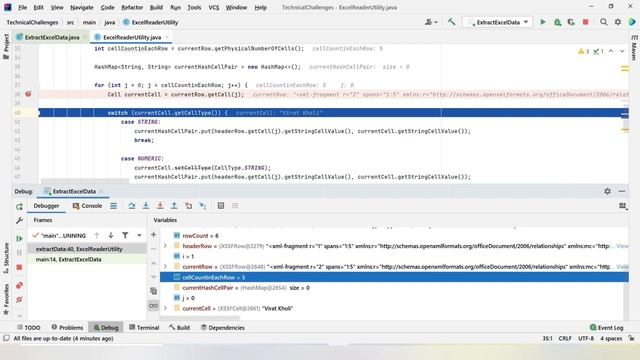Viewport: 640px width, 360px height.
Task: Click the 4 spaces indent setting
Action: [x=611, y=338]
